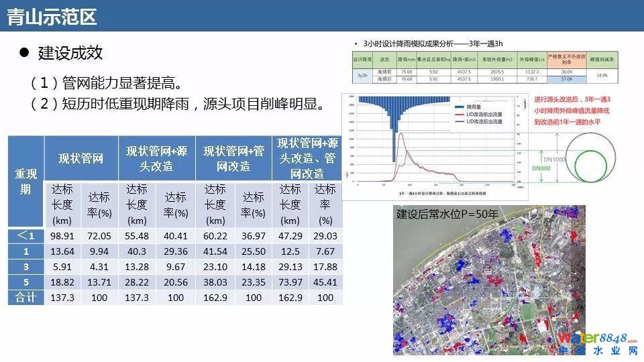Viewport: 644px width, 362px height.
Task: Select the 现状管网+管网改造 column header
Action: (233, 158)
